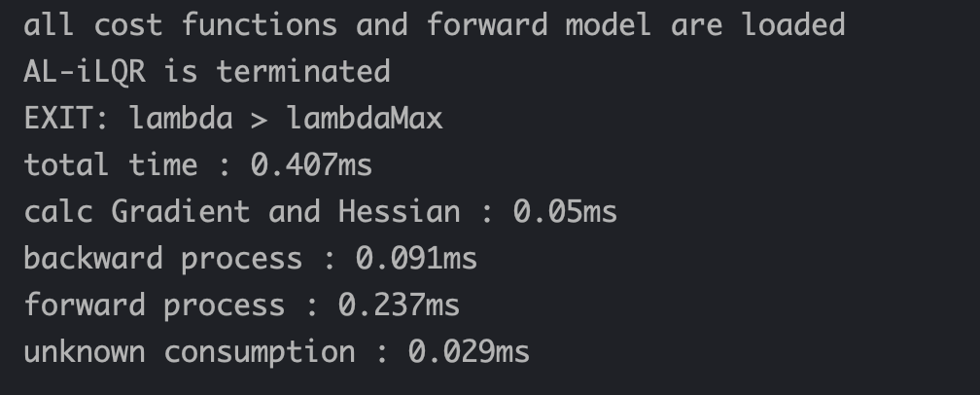Click the 0.029ms unknown consumption value
This screenshot has width=980, height=395.
click(x=469, y=352)
